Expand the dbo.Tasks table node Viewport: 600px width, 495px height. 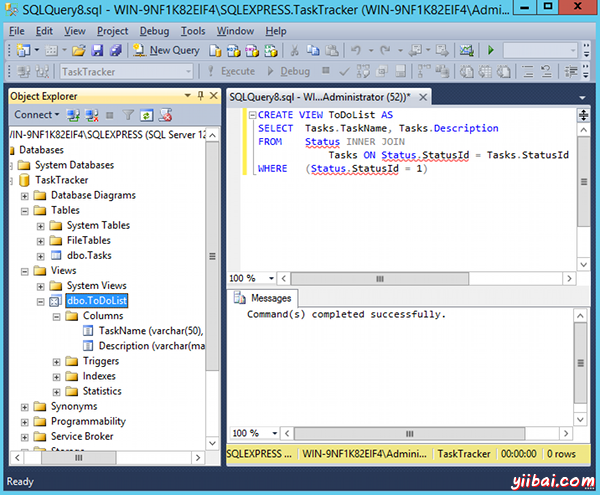tap(41, 255)
